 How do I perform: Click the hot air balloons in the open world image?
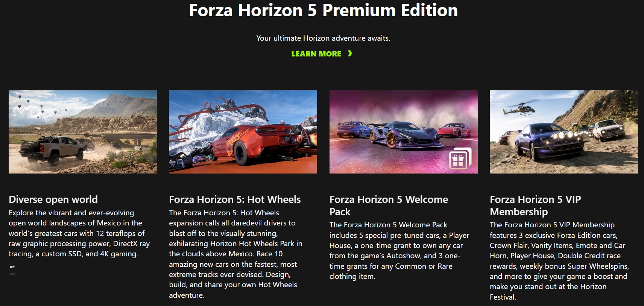(x=38, y=105)
